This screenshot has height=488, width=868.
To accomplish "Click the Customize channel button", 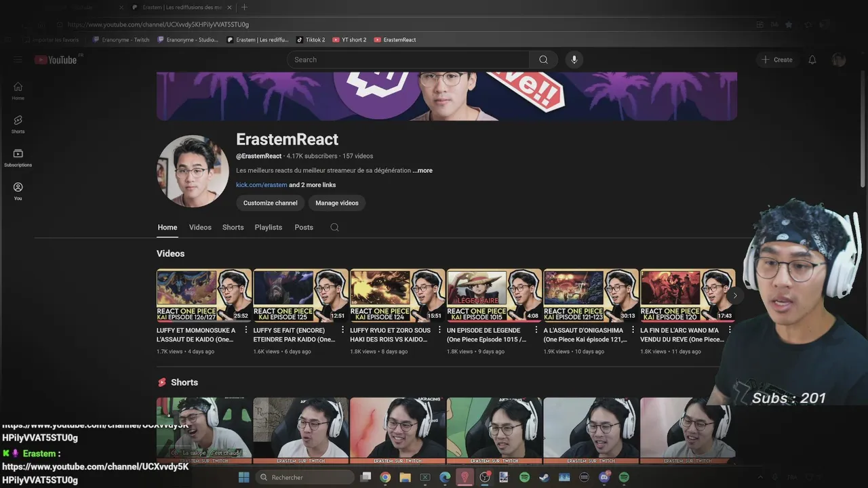I will [271, 203].
